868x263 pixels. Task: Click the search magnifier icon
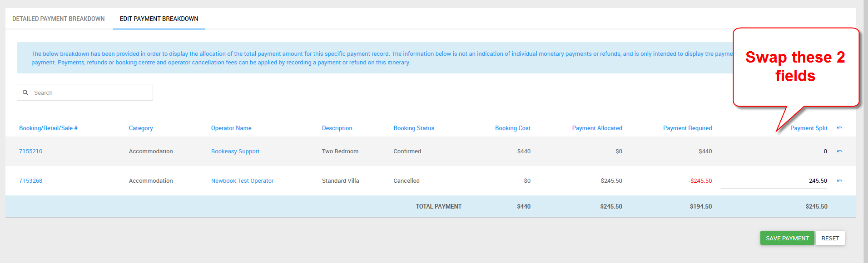pos(25,93)
